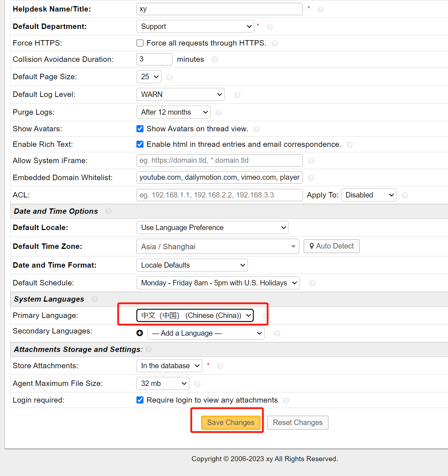Click plus icon to add secondary language
Screen dimensions: 448x476
coord(140,333)
